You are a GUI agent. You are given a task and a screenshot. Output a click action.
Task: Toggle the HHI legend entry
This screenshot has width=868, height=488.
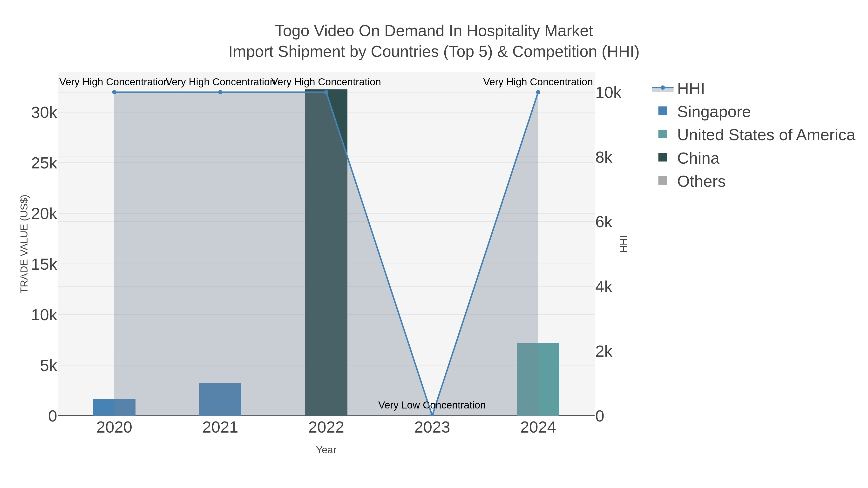[678, 89]
